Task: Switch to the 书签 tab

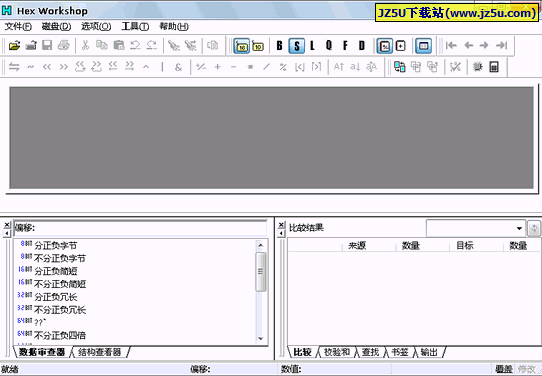Action: click(400, 352)
